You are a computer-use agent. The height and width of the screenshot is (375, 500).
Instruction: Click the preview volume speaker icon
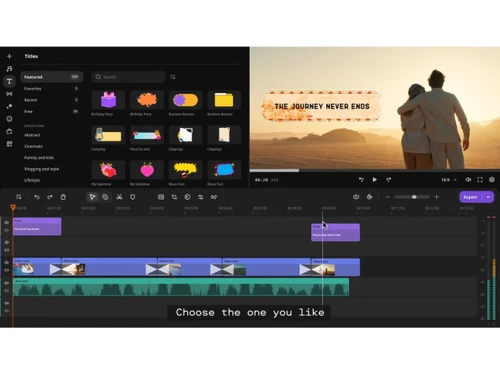point(468,180)
